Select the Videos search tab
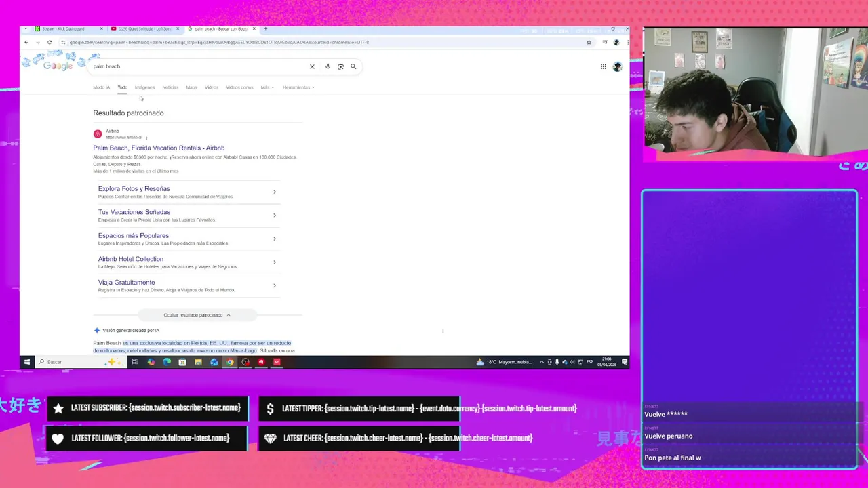 click(x=212, y=87)
